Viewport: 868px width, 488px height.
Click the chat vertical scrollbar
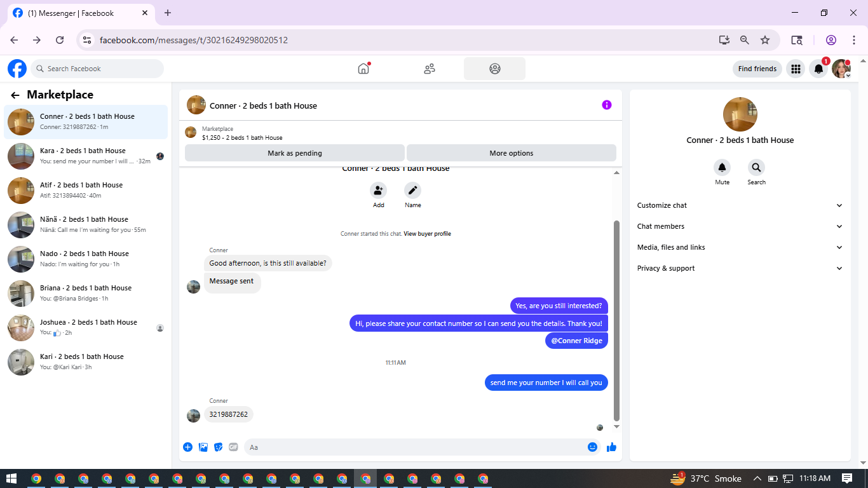[616, 320]
